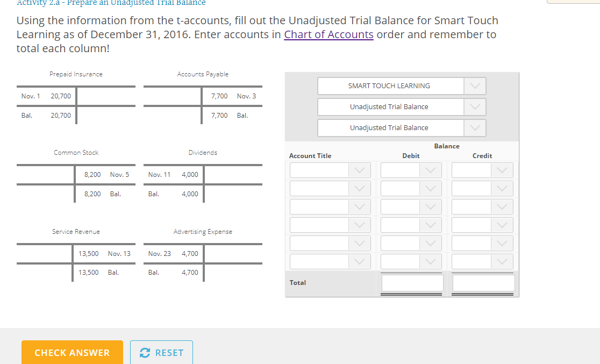Click the Nov. 11 date in Dividends
Screen dimensions: 600x364
pyautogui.click(x=159, y=175)
